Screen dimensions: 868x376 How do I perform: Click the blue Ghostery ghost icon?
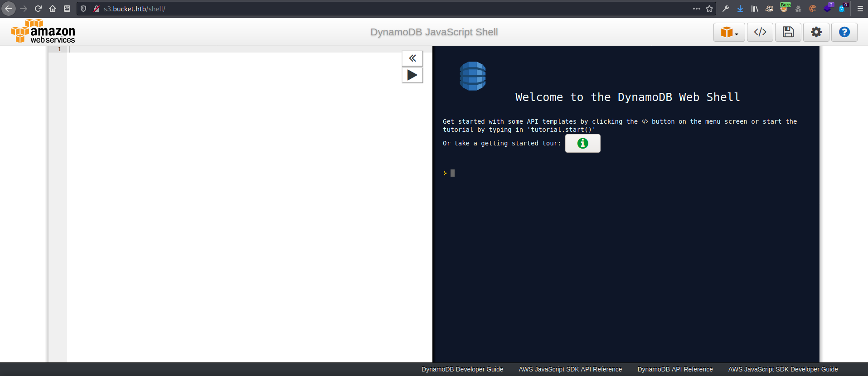(x=843, y=8)
